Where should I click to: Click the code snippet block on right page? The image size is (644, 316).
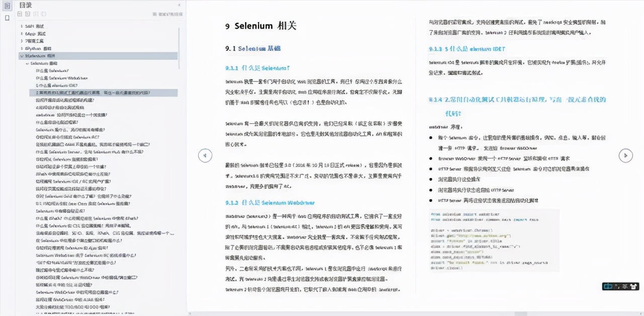click(494, 240)
